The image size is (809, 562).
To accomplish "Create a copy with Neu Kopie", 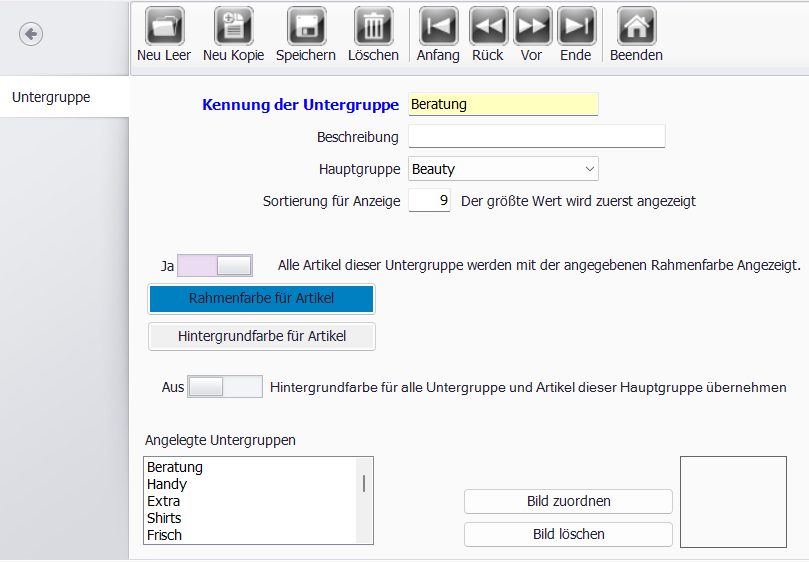I will pos(233,26).
